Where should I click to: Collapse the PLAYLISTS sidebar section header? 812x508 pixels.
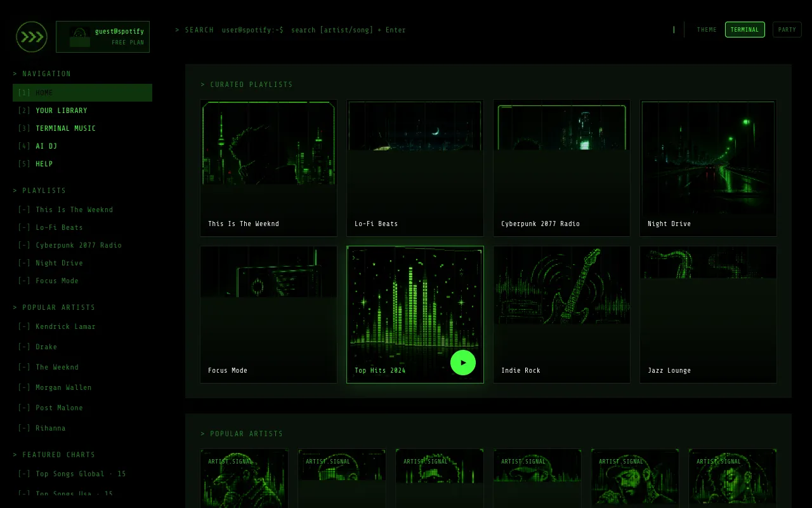pyautogui.click(x=39, y=190)
